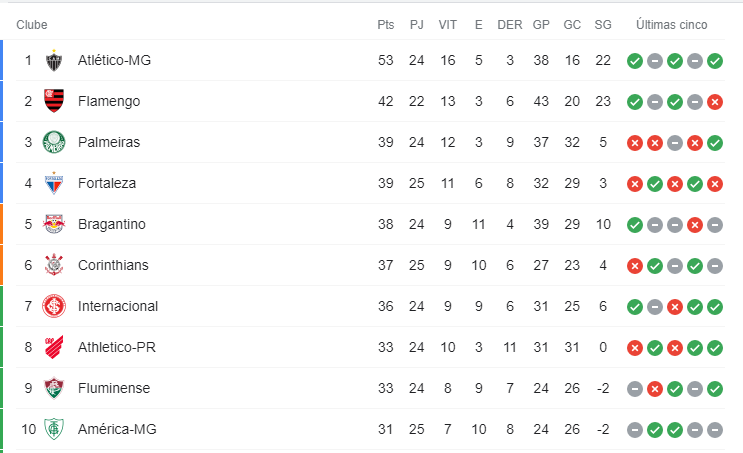
Task: Click the América-MG club crest
Action: [x=54, y=429]
